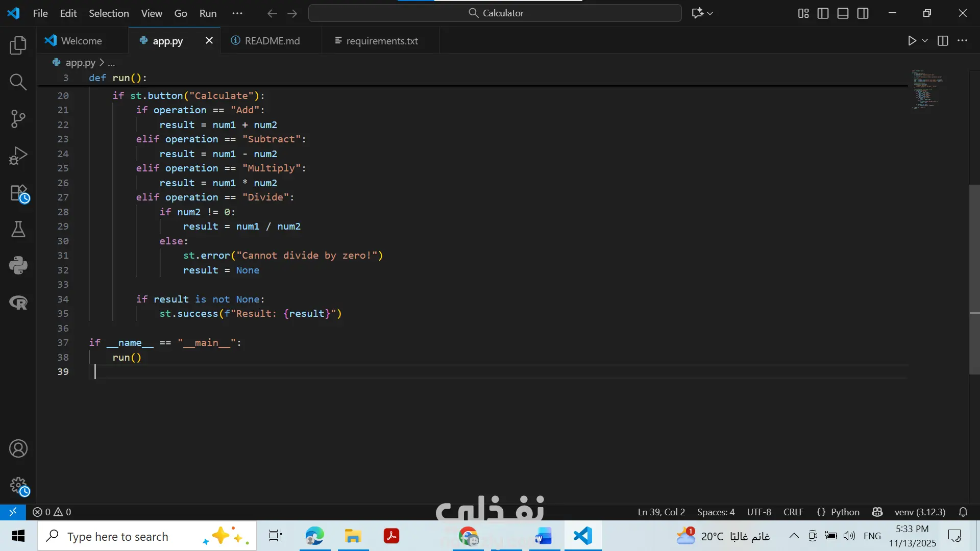Open Run and Debug view
980x551 pixels.
coord(18,156)
